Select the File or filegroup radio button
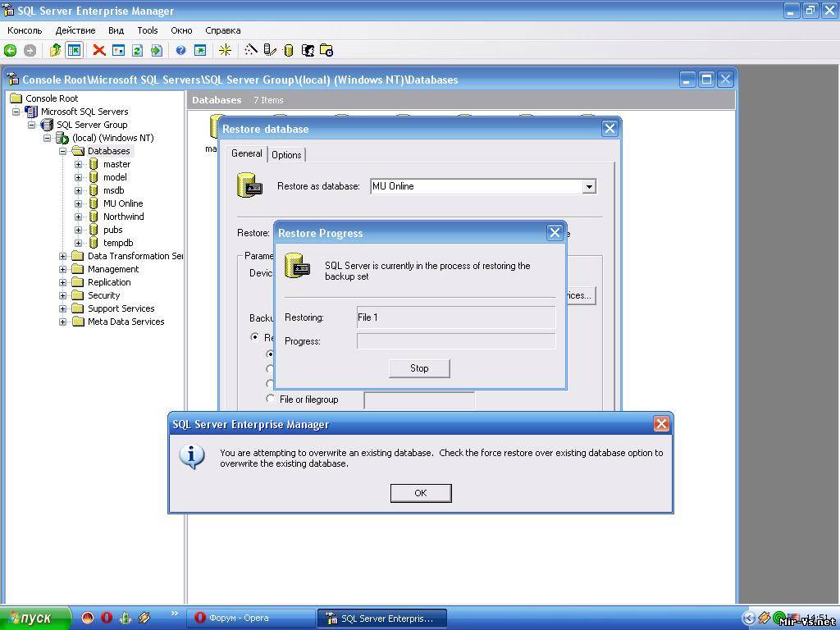The image size is (840, 630). coord(271,399)
